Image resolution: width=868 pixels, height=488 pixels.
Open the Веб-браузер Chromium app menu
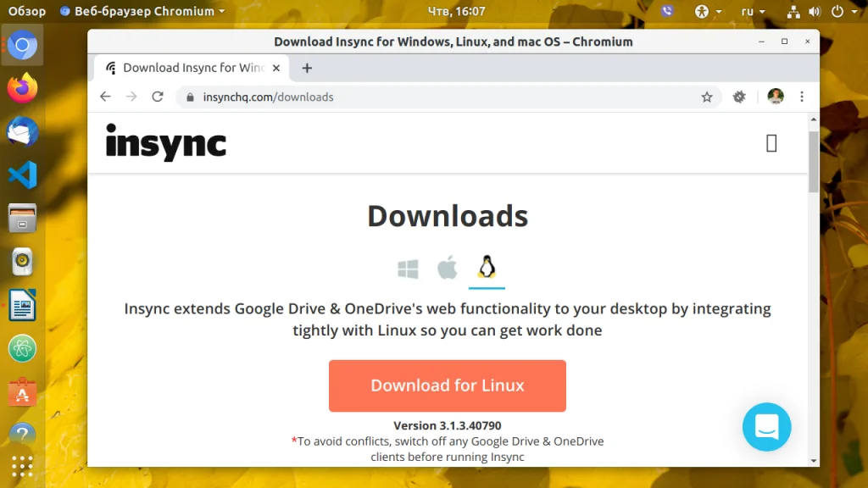(142, 11)
